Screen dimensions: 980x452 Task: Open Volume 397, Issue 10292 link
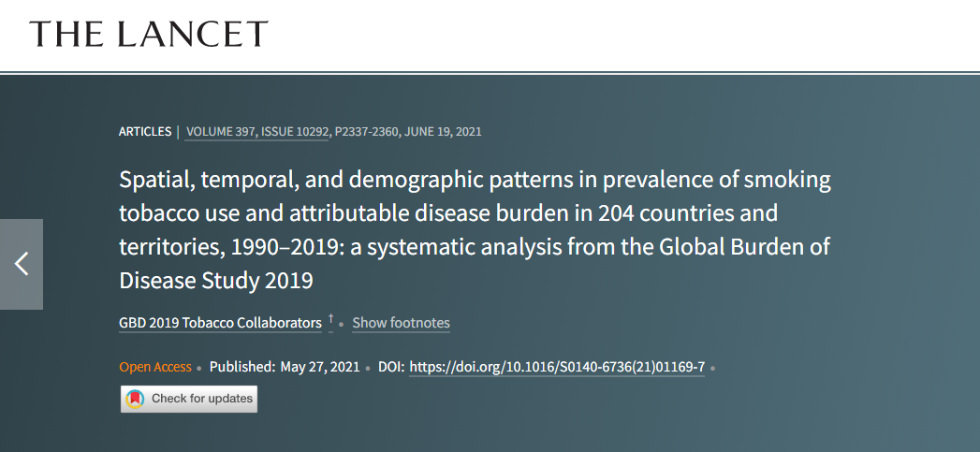256,132
